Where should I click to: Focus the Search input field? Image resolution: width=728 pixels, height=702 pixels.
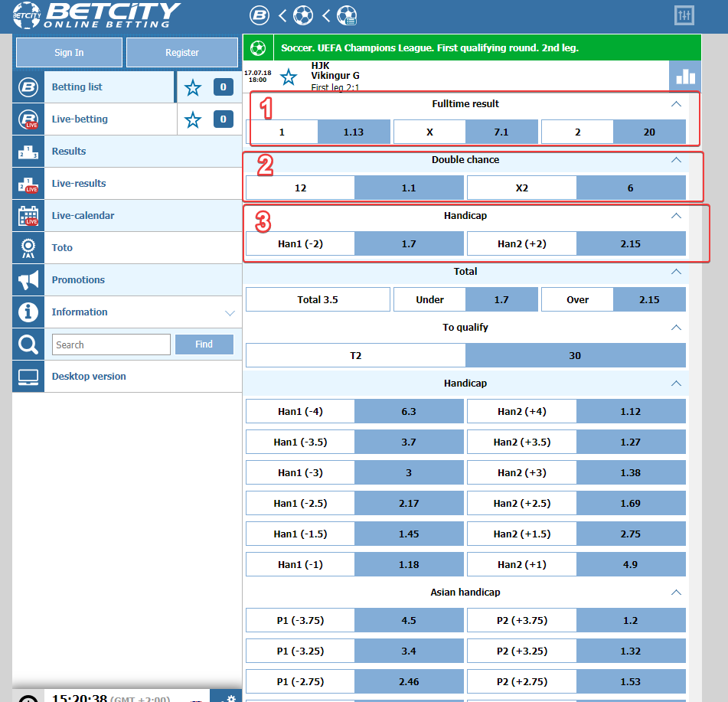click(x=112, y=344)
